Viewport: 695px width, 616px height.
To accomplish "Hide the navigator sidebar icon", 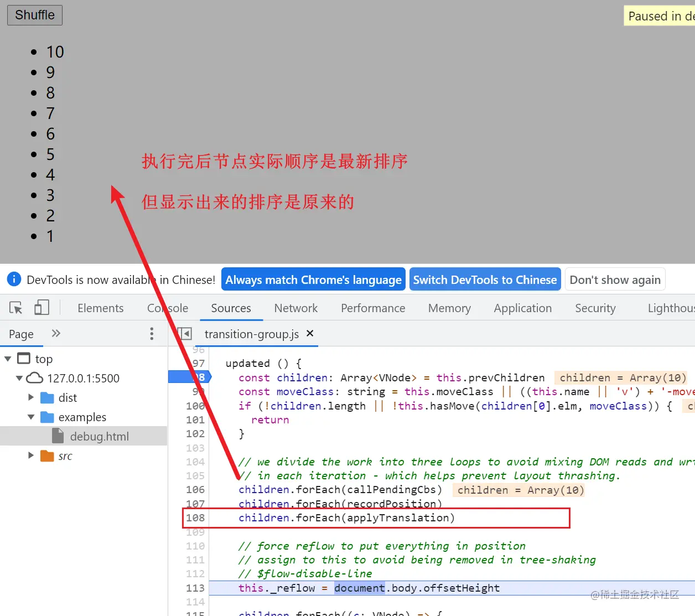I will (x=185, y=334).
